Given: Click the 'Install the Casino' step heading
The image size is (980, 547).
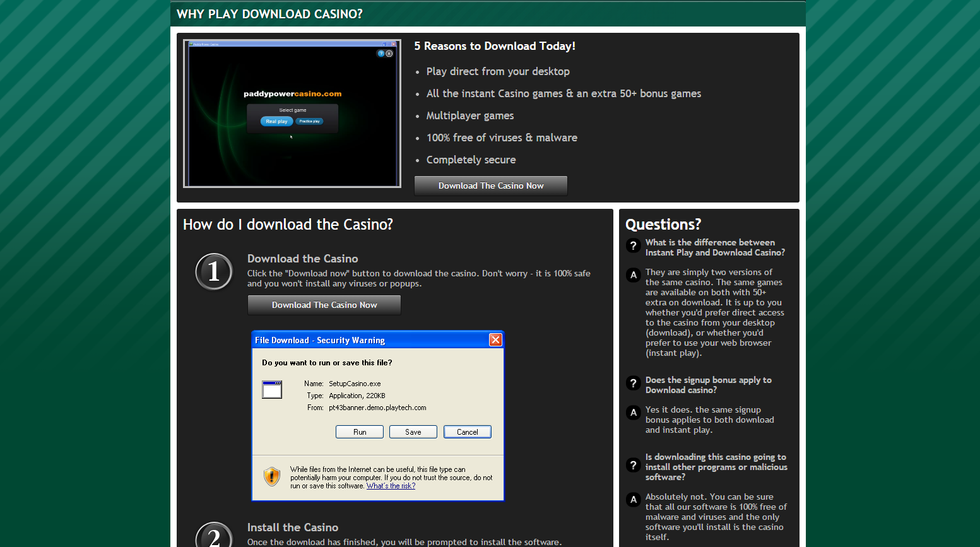Looking at the screenshot, I should [x=293, y=527].
